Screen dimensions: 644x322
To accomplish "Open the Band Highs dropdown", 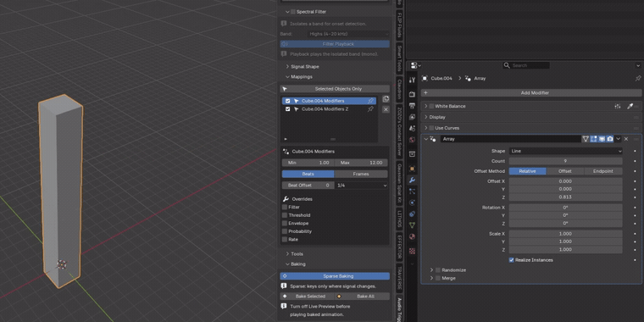I will click(348, 34).
